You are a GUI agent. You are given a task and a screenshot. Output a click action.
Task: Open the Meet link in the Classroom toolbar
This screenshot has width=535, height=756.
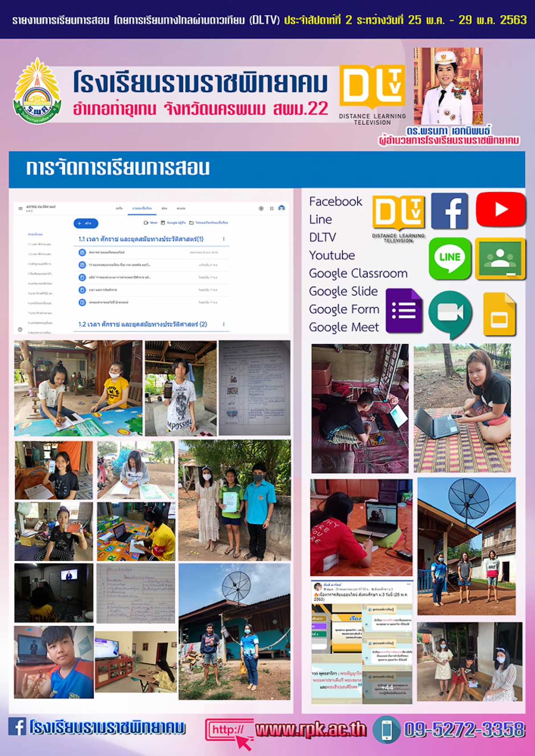pos(151,223)
